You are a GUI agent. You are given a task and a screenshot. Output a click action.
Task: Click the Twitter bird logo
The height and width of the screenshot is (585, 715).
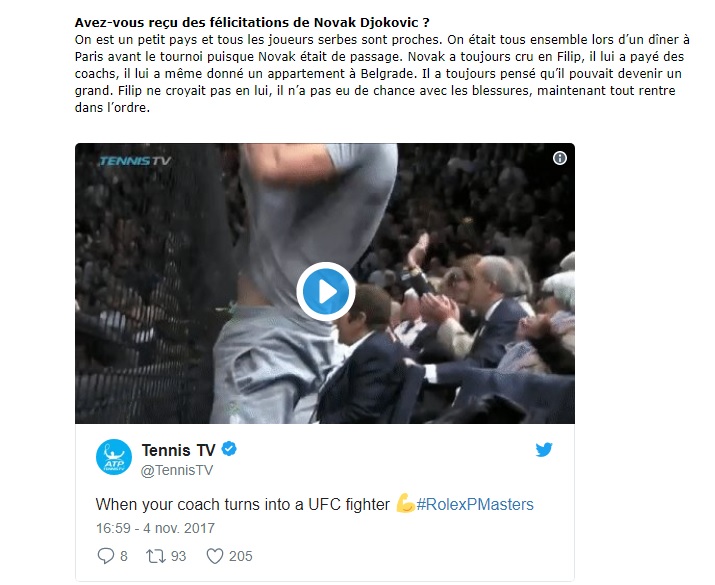[x=544, y=450]
